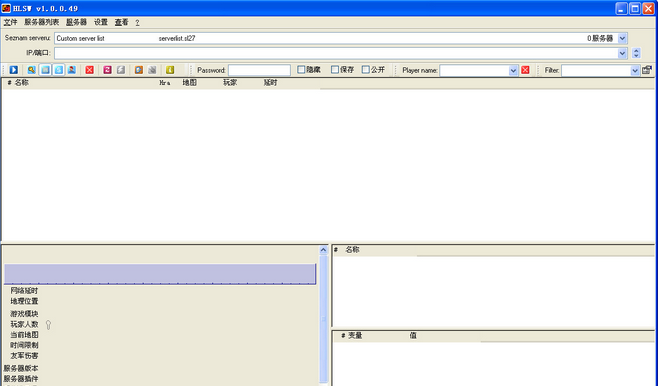Sort server list by 地图 column
Image resolution: width=659 pixels, height=386 pixels.
[x=190, y=83]
